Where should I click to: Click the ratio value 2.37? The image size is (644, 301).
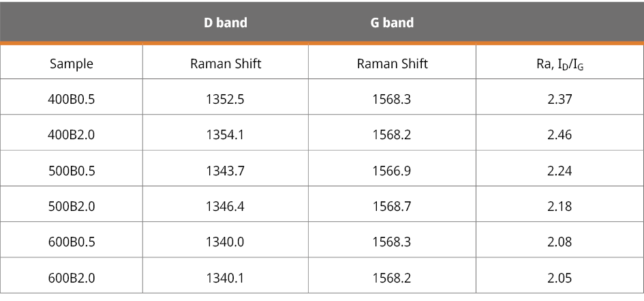(559, 99)
